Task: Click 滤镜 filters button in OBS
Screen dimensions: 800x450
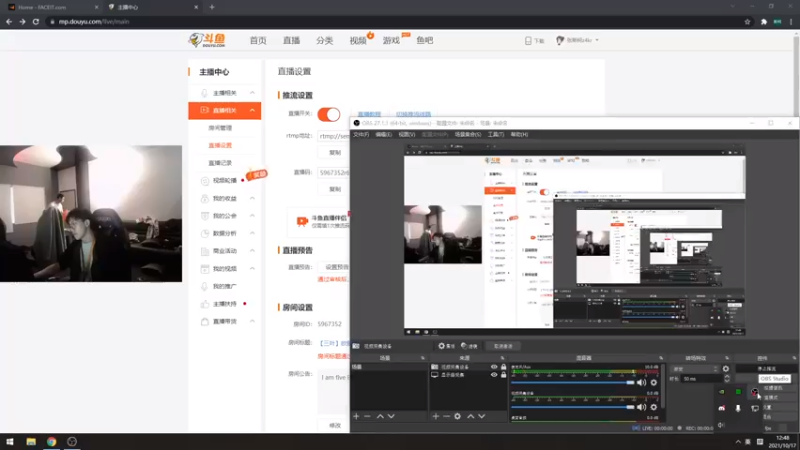Action: tap(469, 346)
